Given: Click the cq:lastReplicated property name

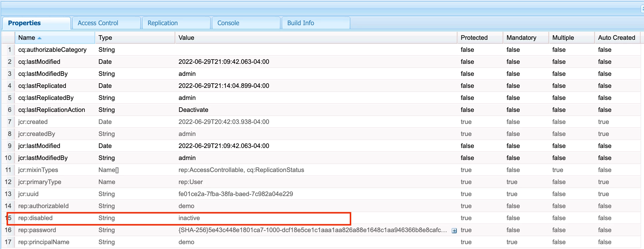Looking at the screenshot, I should tap(42, 86).
